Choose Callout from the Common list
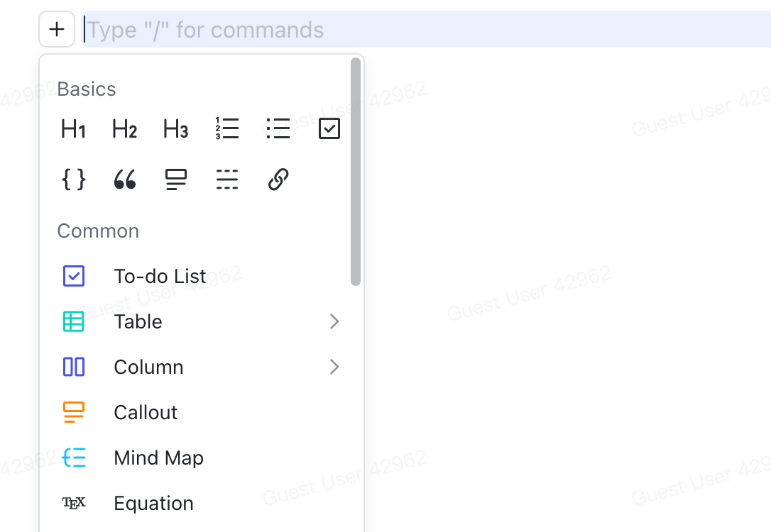Screen dimensions: 771x532 coord(146,413)
